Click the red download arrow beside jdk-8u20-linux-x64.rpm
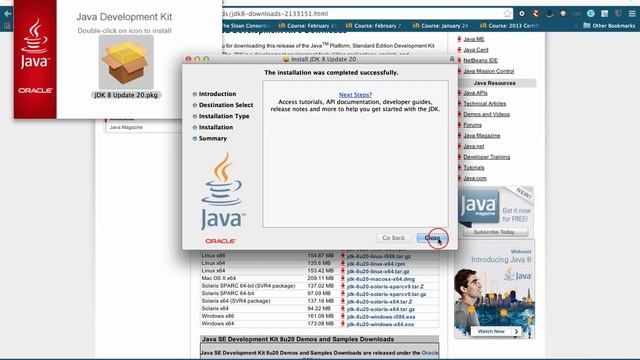The height and width of the screenshot is (360, 640). pyautogui.click(x=343, y=264)
